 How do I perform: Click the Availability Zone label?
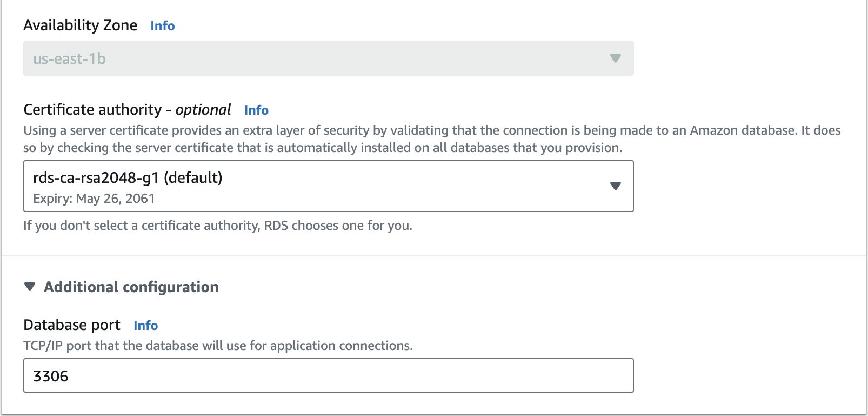[80, 25]
